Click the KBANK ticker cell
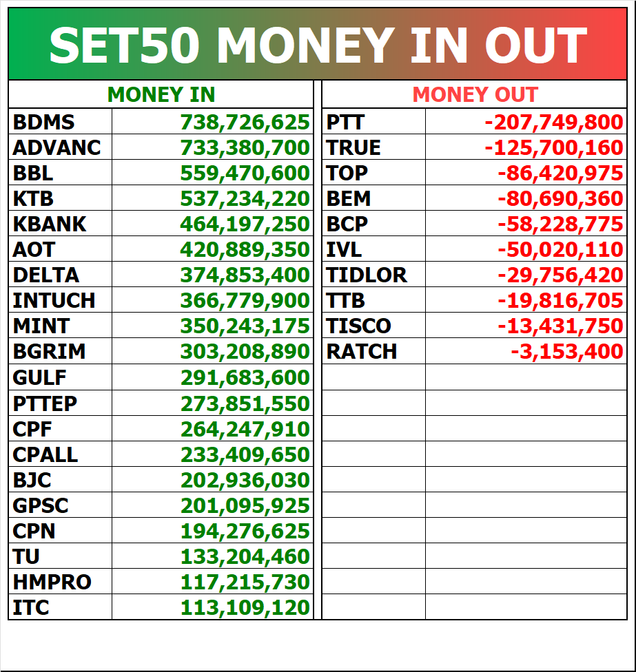 coord(61,224)
